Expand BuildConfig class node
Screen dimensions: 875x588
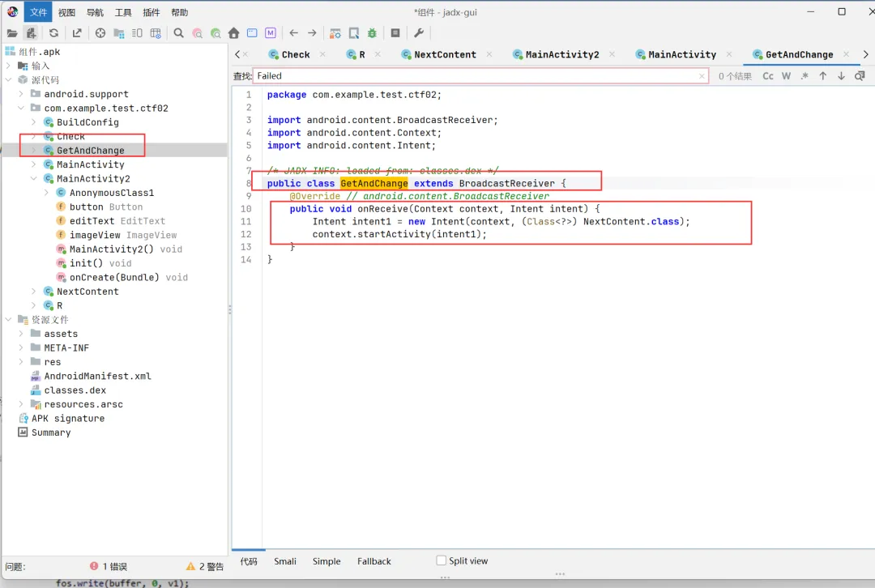tap(34, 122)
